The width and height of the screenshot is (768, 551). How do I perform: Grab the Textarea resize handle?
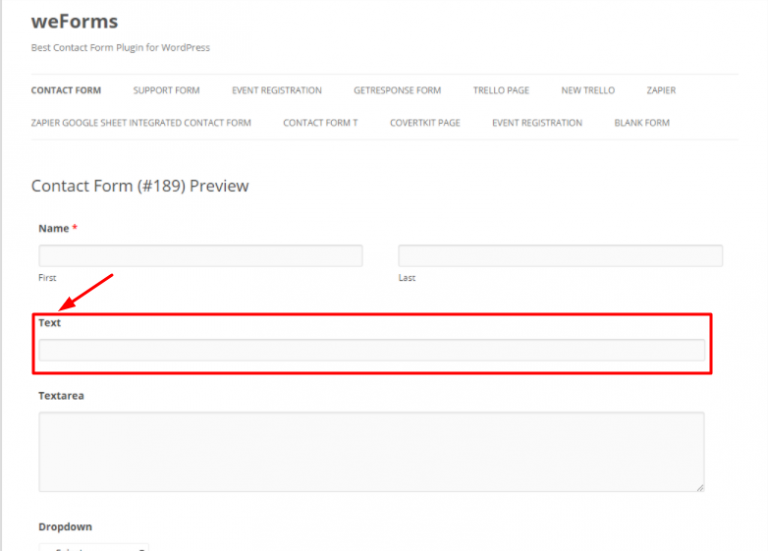click(x=700, y=487)
